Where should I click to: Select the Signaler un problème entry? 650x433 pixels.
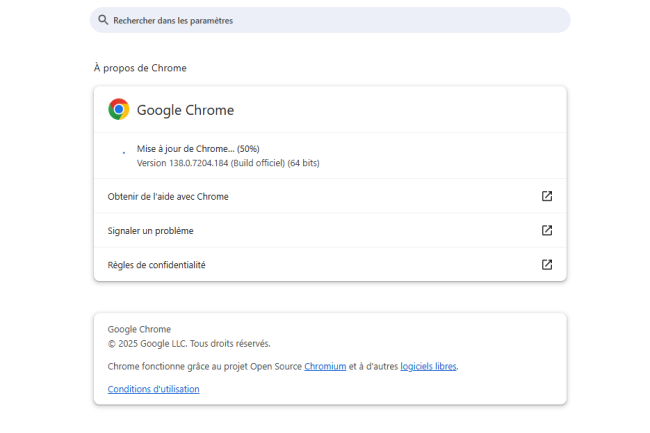point(150,231)
